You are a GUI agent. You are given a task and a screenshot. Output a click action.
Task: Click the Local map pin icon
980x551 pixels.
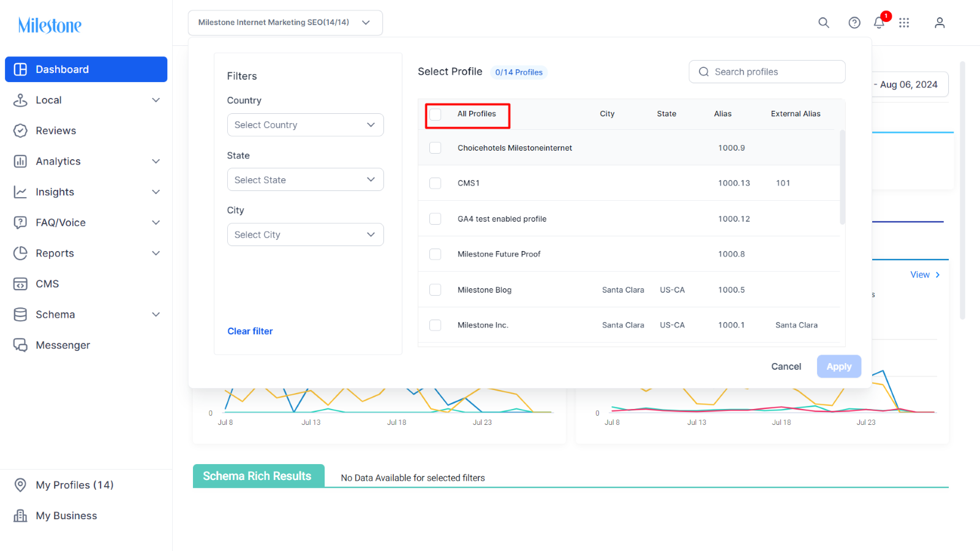(20, 100)
